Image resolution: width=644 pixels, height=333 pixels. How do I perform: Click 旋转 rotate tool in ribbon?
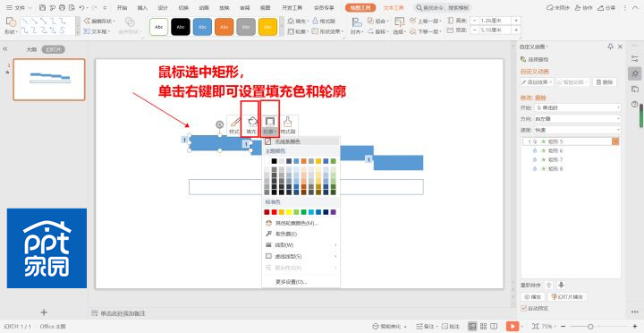[x=377, y=31]
